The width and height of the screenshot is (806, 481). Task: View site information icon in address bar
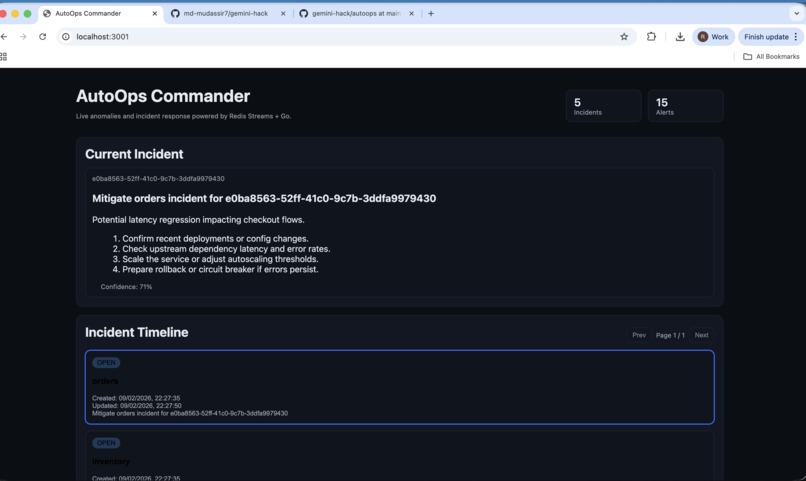pos(66,36)
